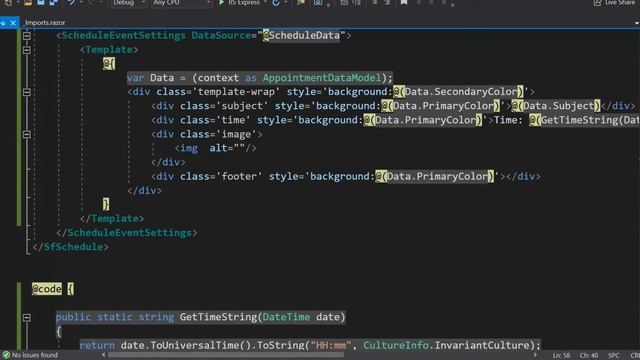Click the No issues found status indicator

(30, 355)
